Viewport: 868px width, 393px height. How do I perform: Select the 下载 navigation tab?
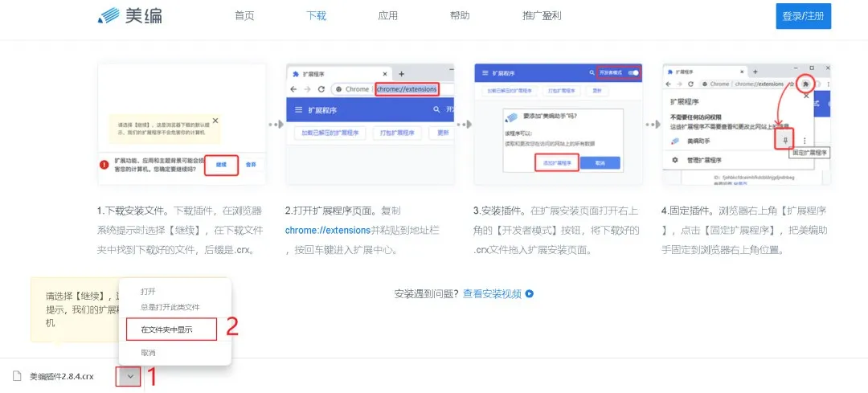316,15
